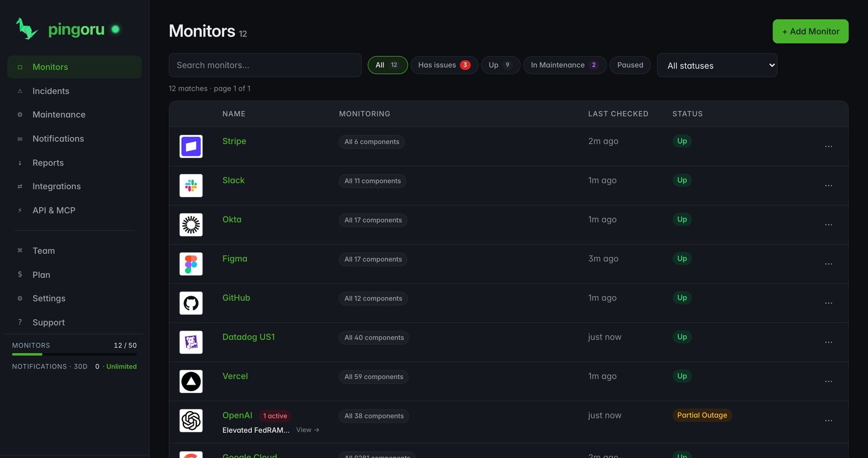Open the All statuses dropdown
Screen dimensions: 868x458
[x=717, y=65]
